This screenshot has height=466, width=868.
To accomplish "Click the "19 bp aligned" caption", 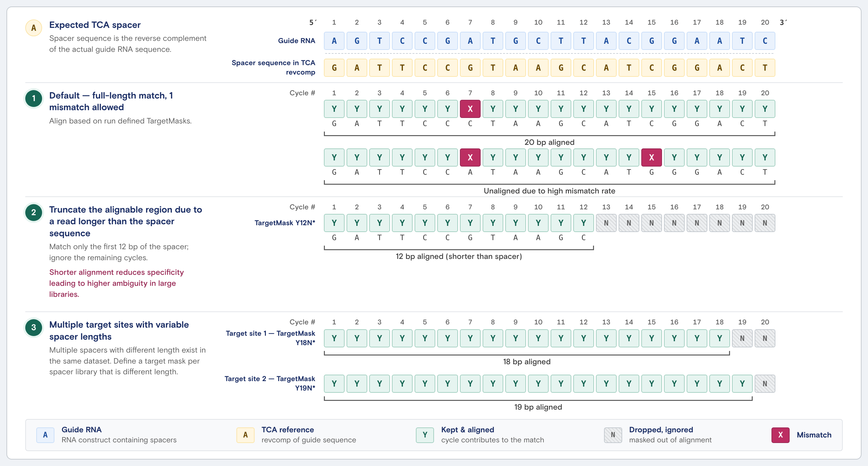I will pyautogui.click(x=538, y=407).
